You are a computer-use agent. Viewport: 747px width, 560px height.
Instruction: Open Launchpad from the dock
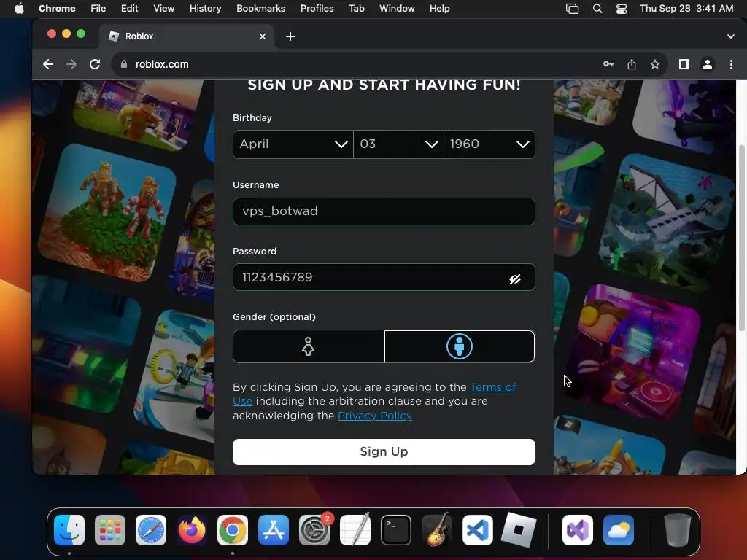click(x=110, y=530)
